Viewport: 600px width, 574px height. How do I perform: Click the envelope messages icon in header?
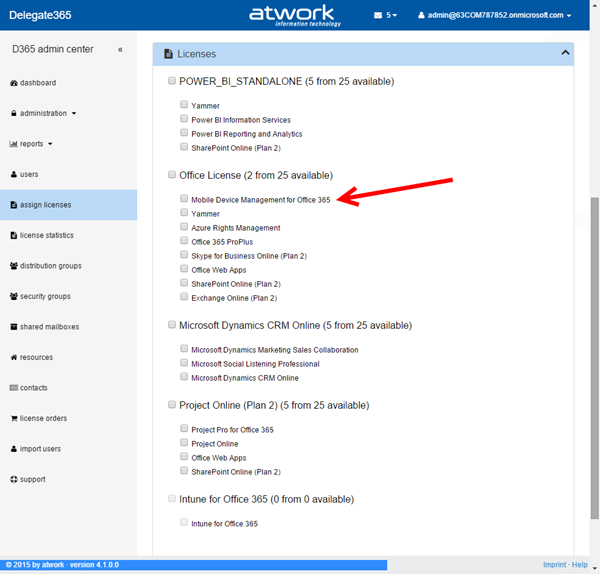pos(378,15)
